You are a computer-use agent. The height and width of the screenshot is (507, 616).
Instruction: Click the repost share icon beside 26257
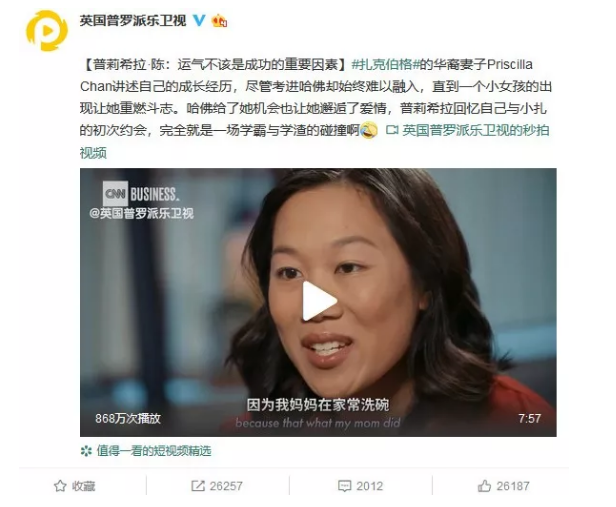[198, 486]
